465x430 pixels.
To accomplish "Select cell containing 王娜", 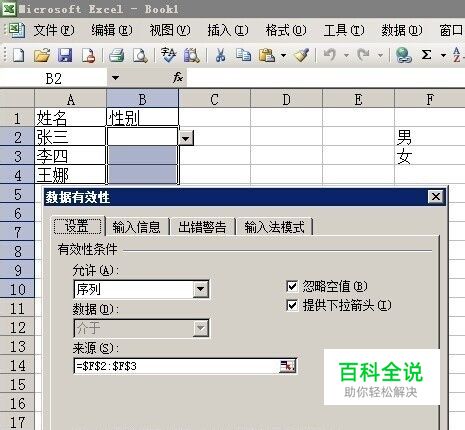I will 70,174.
